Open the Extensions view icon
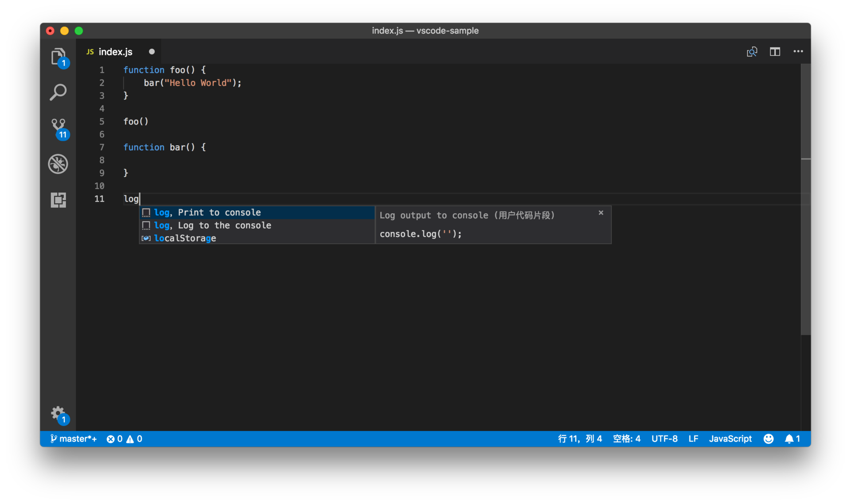Screen dimensions: 851x504 58,200
